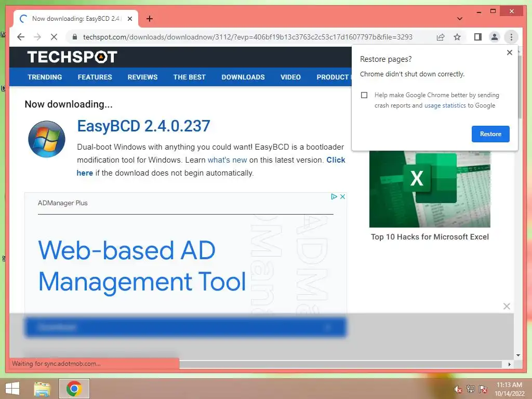Open the tab search chevron

click(460, 19)
